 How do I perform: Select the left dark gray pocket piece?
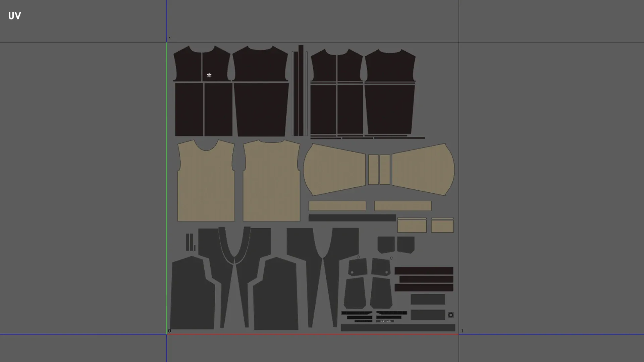[386, 245]
